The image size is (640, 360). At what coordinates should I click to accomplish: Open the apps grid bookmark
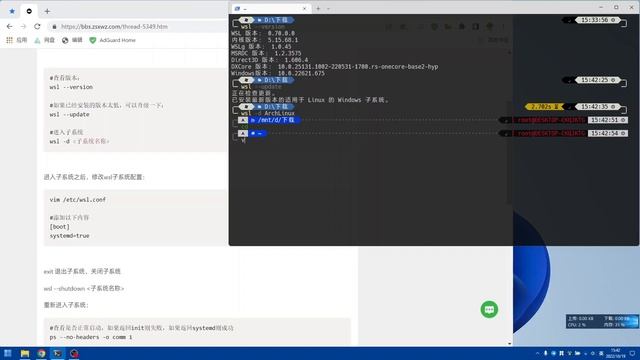pyautogui.click(x=16, y=40)
